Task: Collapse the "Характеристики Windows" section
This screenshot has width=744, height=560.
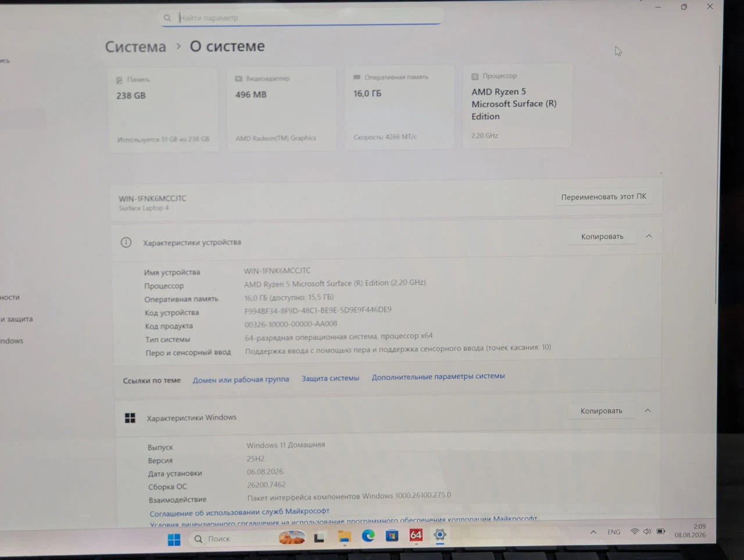Action: 648,410
